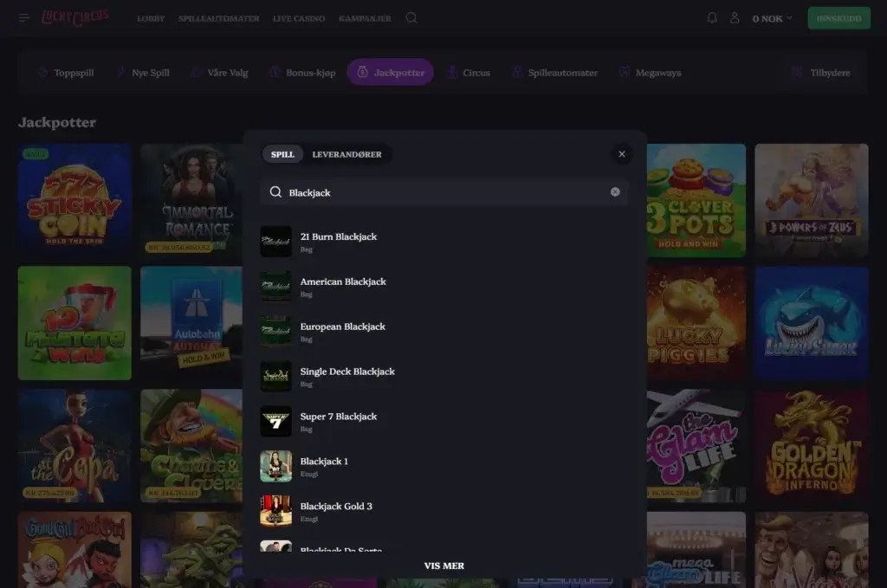The width and height of the screenshot is (887, 588).
Task: Open Spilleautomater in top navigation
Action: tap(219, 19)
